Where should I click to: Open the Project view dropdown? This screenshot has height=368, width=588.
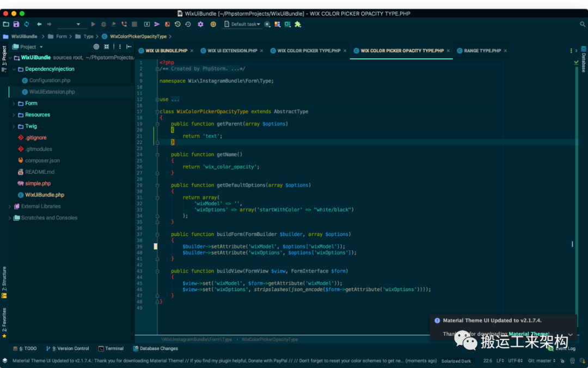(28, 47)
